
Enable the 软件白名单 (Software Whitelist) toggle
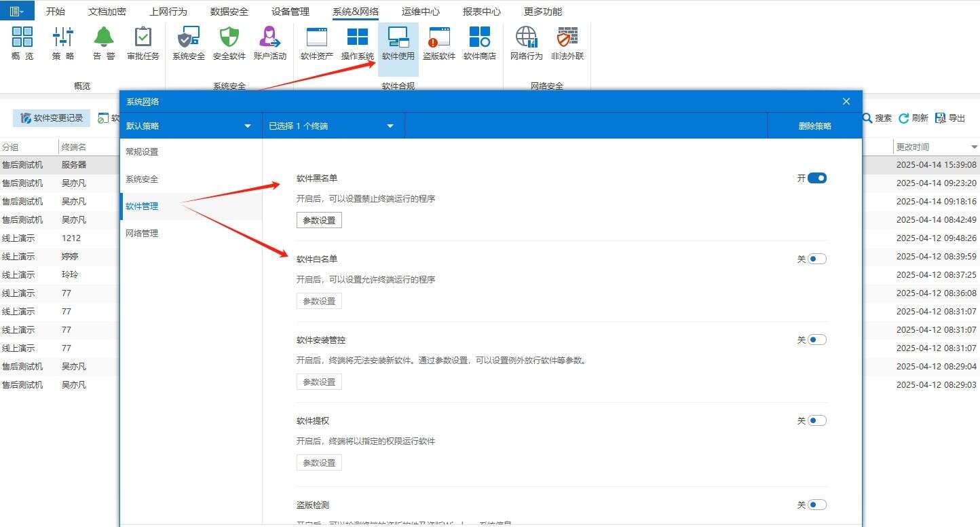[817, 259]
